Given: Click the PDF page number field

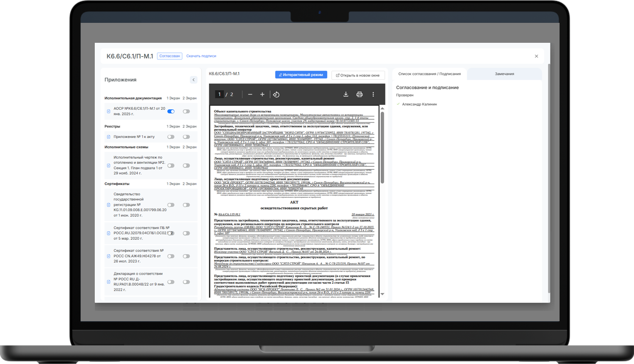Looking at the screenshot, I should tap(219, 94).
